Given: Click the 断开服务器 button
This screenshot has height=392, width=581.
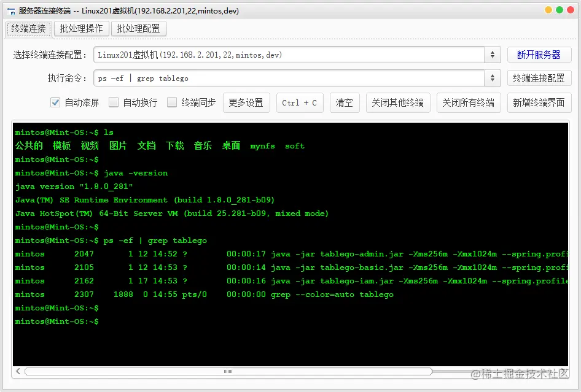Looking at the screenshot, I should [539, 55].
